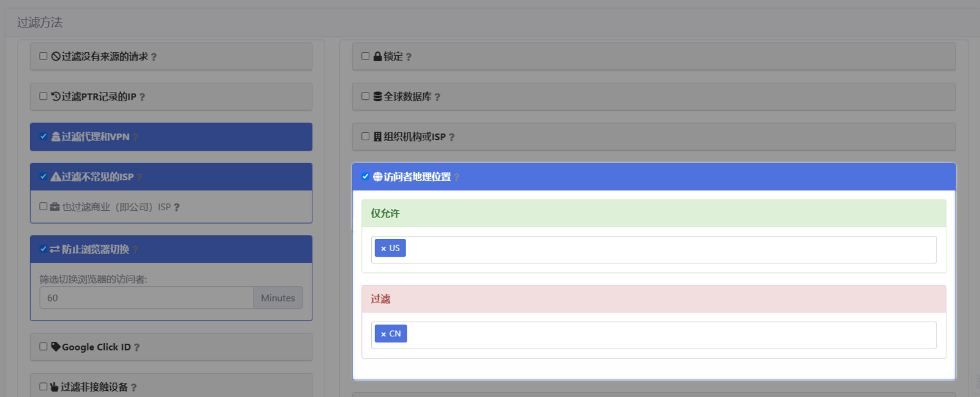
Task: Click the globe icon beside 访问者地理位置
Action: 377,176
